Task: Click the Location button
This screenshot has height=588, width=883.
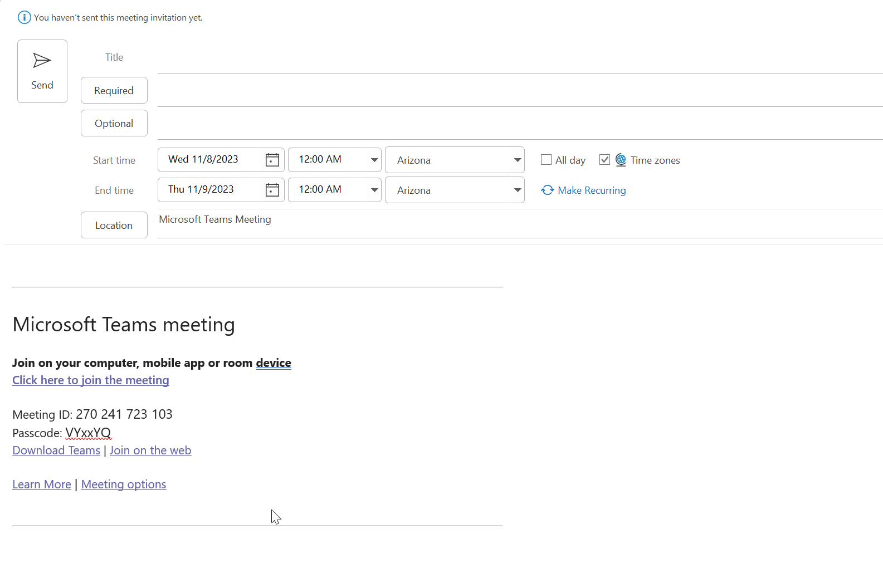Action: tap(114, 225)
